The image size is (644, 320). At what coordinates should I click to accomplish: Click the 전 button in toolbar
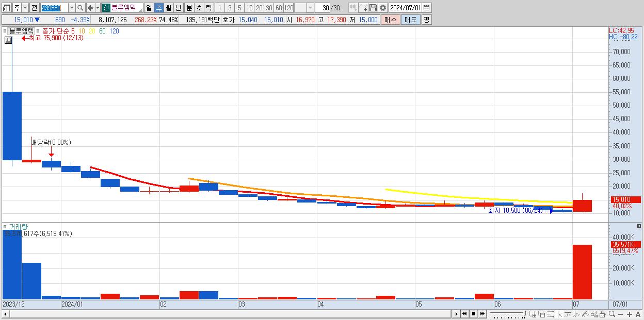click(x=34, y=8)
